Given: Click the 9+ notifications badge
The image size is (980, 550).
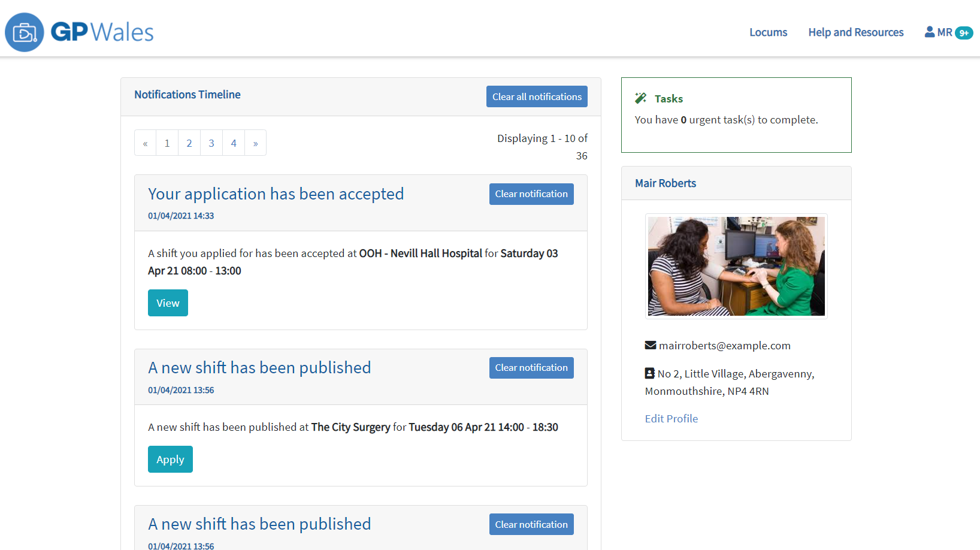Looking at the screenshot, I should [964, 33].
